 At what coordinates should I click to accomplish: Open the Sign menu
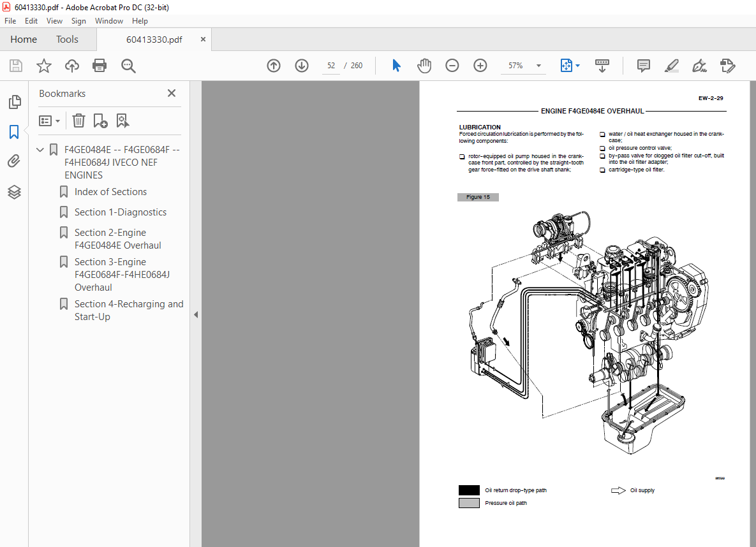tap(78, 21)
